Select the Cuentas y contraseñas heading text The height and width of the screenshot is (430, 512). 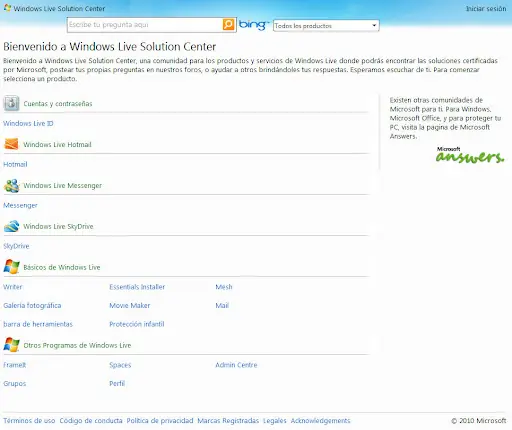(x=58, y=104)
